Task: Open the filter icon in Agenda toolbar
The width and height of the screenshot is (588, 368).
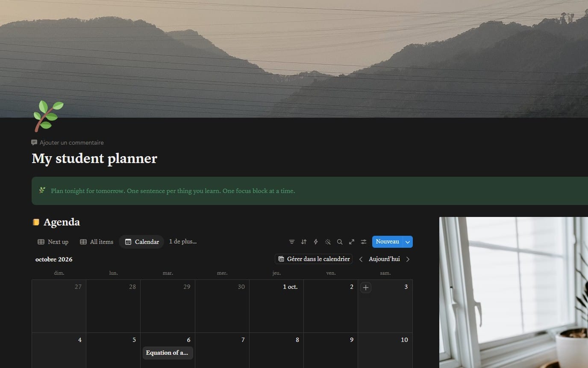Action: tap(292, 242)
